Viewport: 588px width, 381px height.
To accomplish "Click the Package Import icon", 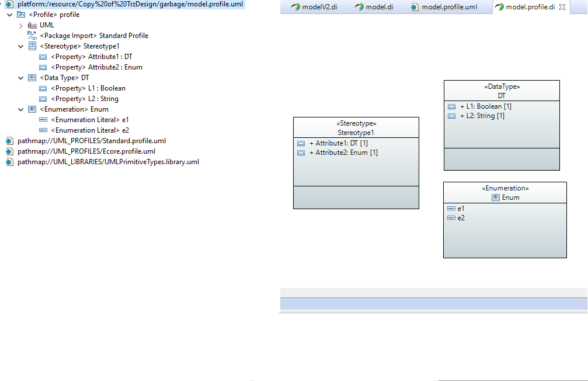I will point(32,36).
